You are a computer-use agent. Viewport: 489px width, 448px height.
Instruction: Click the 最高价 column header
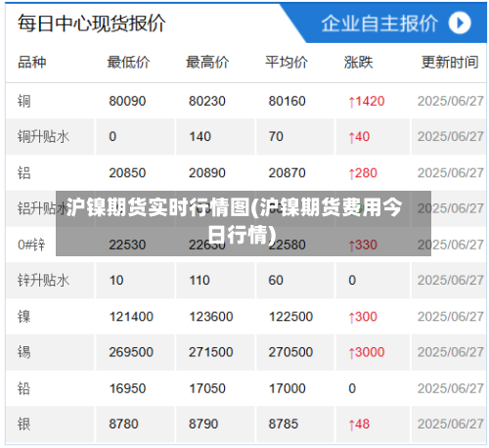[207, 63]
